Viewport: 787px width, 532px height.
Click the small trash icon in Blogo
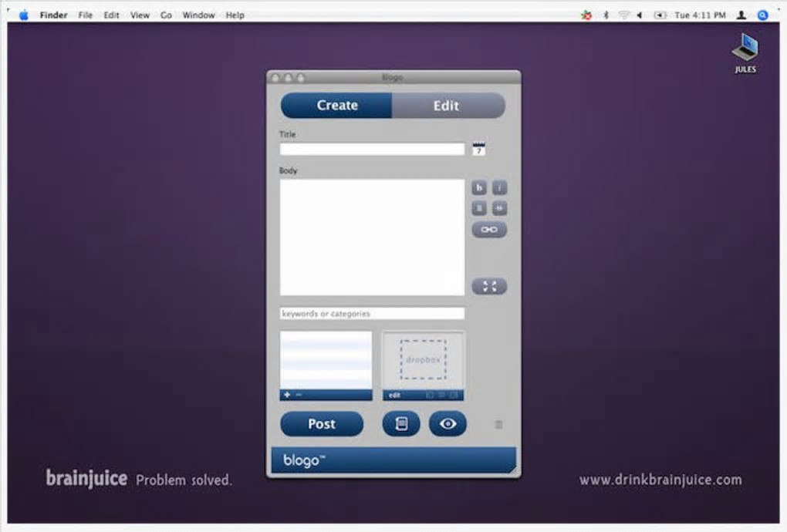(x=498, y=425)
